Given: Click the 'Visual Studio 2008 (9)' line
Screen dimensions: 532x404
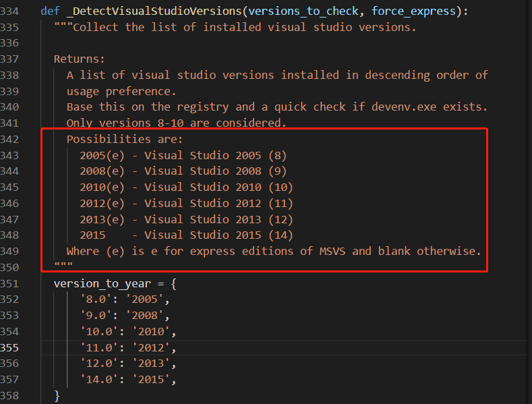Looking at the screenshot, I should [183, 171].
